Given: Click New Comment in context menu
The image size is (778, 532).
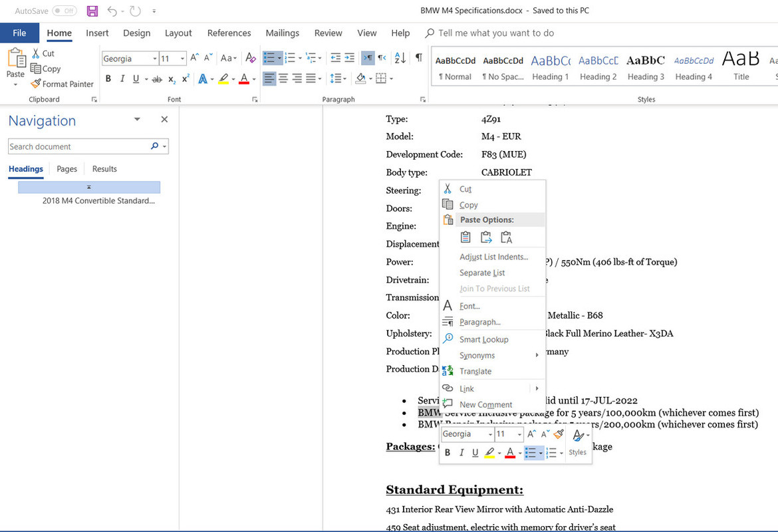Looking at the screenshot, I should pyautogui.click(x=485, y=404).
